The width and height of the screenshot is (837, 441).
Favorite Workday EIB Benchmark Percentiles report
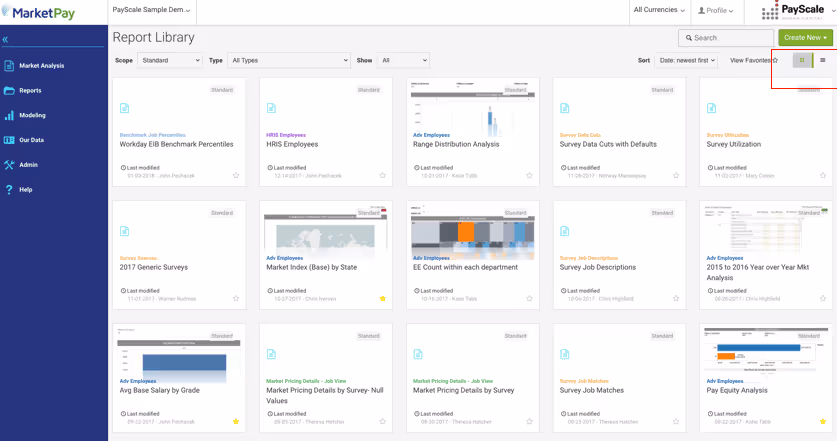pyautogui.click(x=236, y=175)
